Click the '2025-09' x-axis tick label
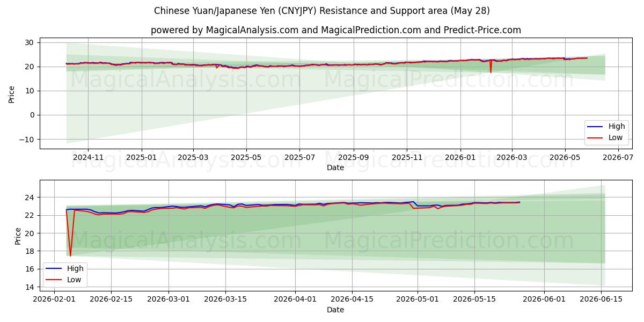644x322 pixels. tap(354, 157)
